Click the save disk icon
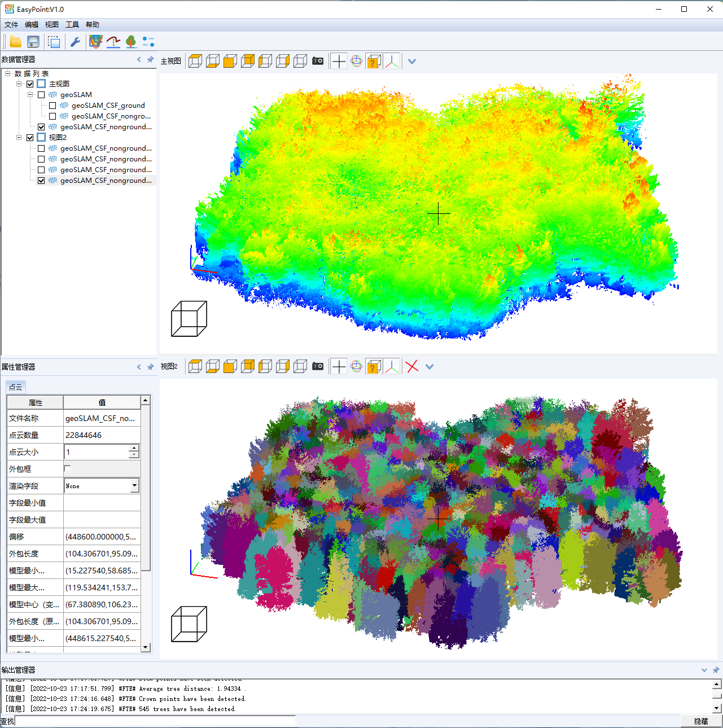 [33, 42]
